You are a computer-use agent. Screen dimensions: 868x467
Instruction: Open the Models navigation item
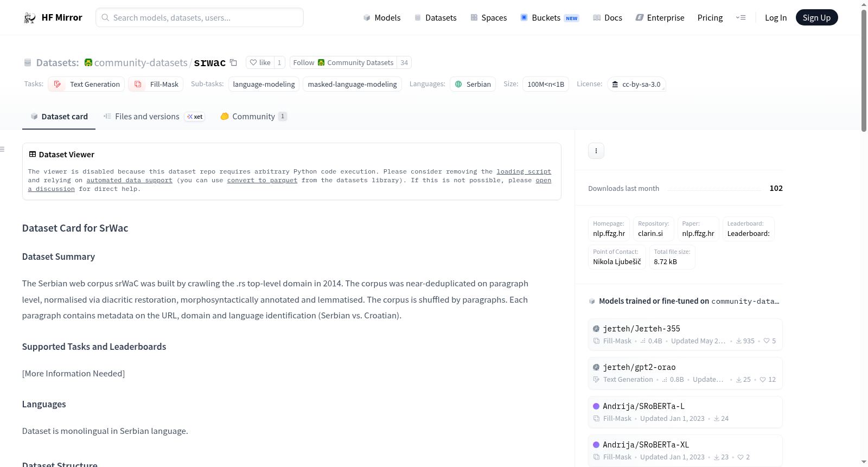[x=382, y=18]
